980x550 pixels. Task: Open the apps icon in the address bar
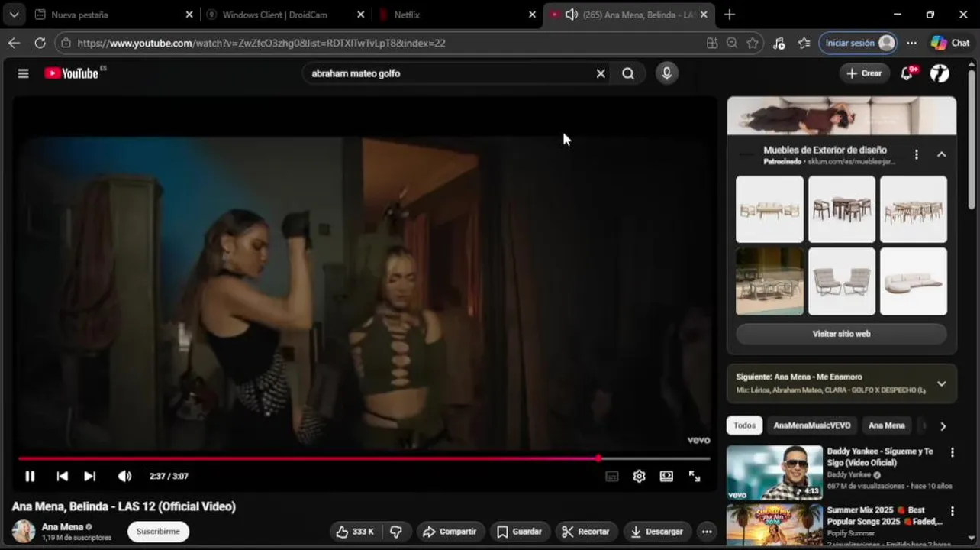tap(712, 43)
